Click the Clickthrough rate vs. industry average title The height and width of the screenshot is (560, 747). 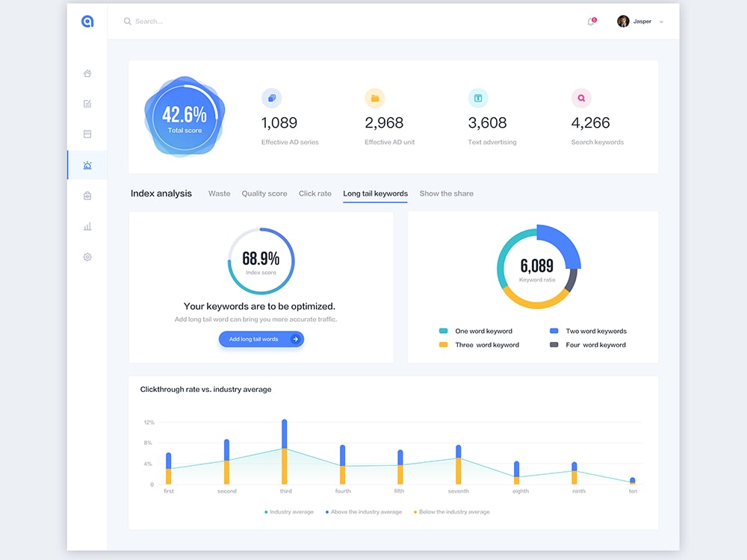[x=206, y=390]
